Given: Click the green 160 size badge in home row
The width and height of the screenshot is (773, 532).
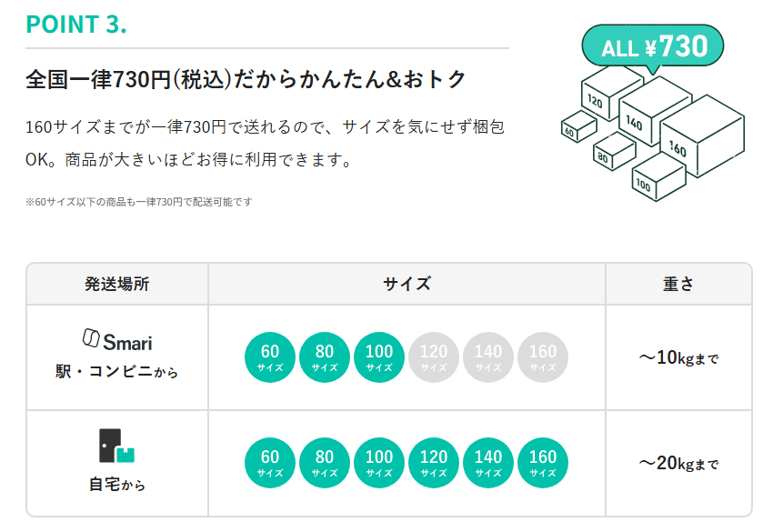Looking at the screenshot, I should (543, 463).
